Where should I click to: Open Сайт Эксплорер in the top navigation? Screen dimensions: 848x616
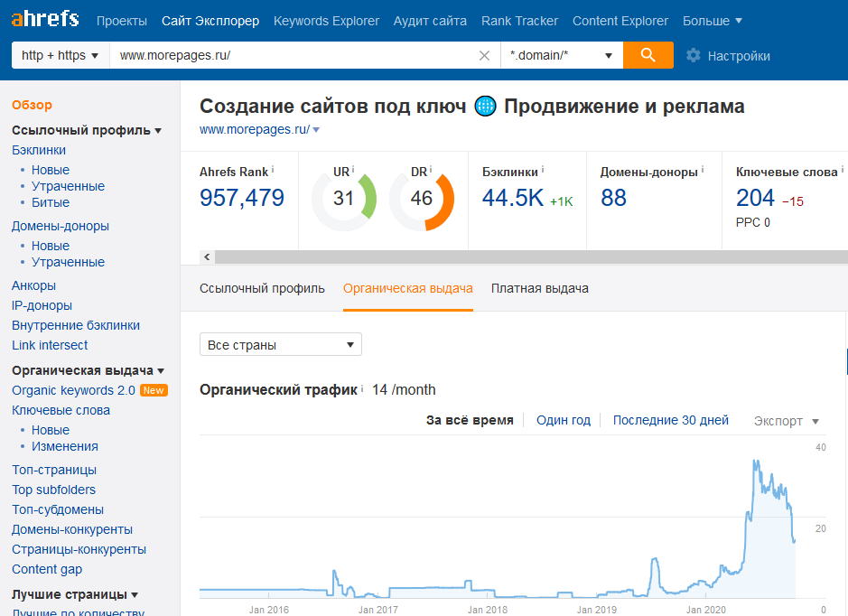click(210, 21)
